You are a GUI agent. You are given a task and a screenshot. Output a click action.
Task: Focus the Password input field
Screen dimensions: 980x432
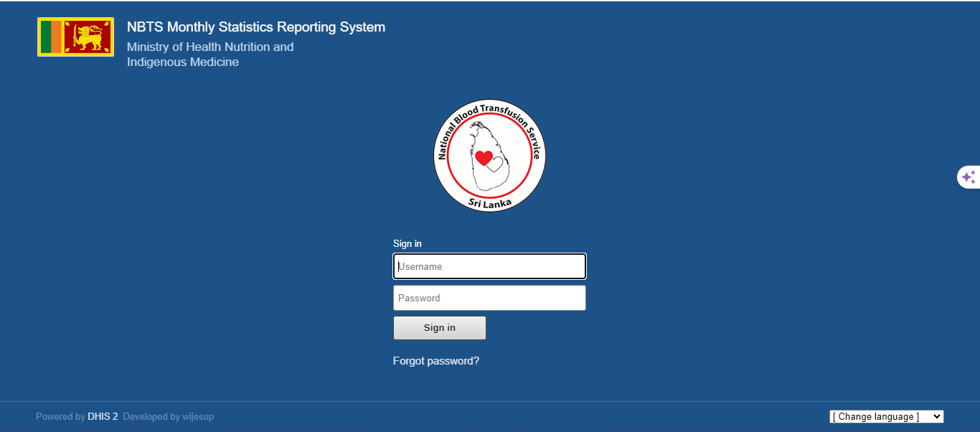coord(489,298)
